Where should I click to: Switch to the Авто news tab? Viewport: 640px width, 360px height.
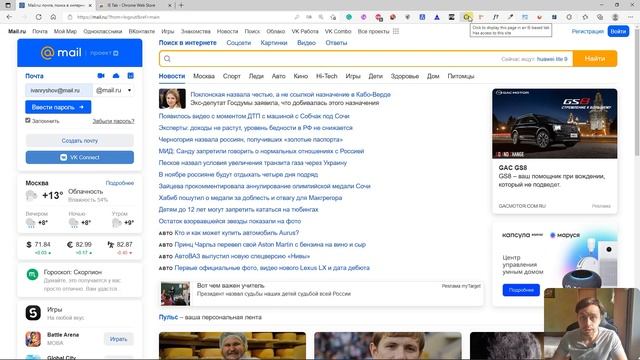[x=278, y=76]
